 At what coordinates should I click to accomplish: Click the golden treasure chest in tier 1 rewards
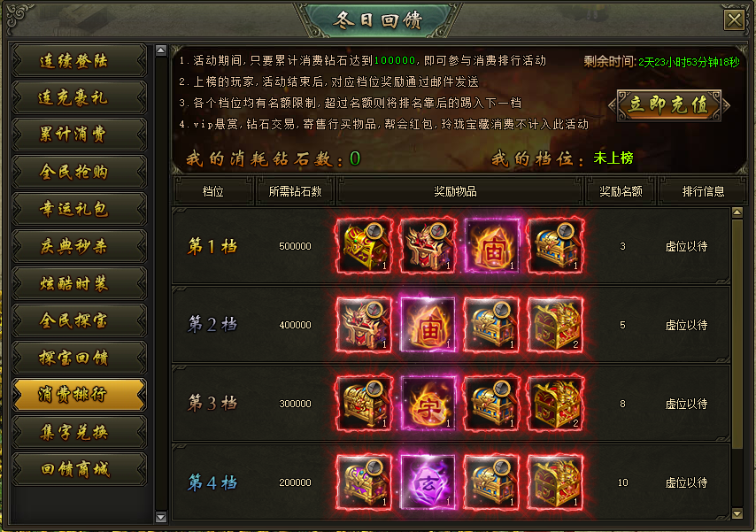[x=365, y=245]
